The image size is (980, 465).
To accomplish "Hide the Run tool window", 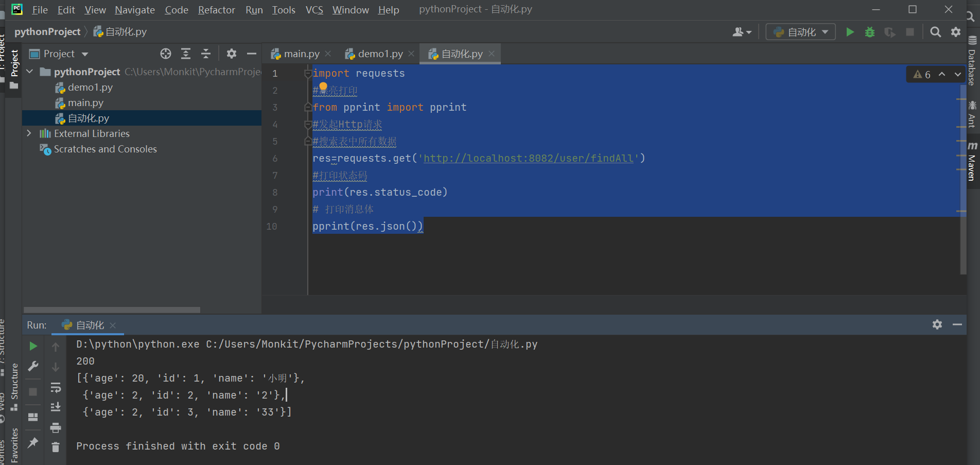I will pos(957,324).
